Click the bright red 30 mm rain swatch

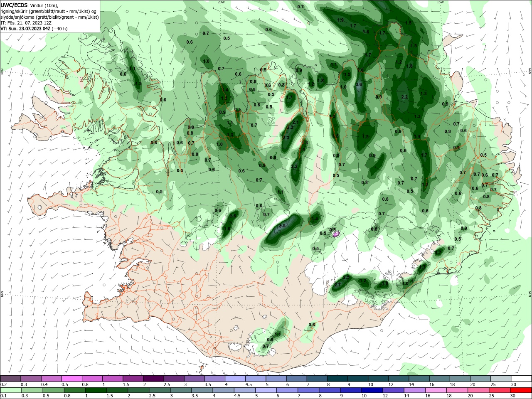click(x=521, y=390)
